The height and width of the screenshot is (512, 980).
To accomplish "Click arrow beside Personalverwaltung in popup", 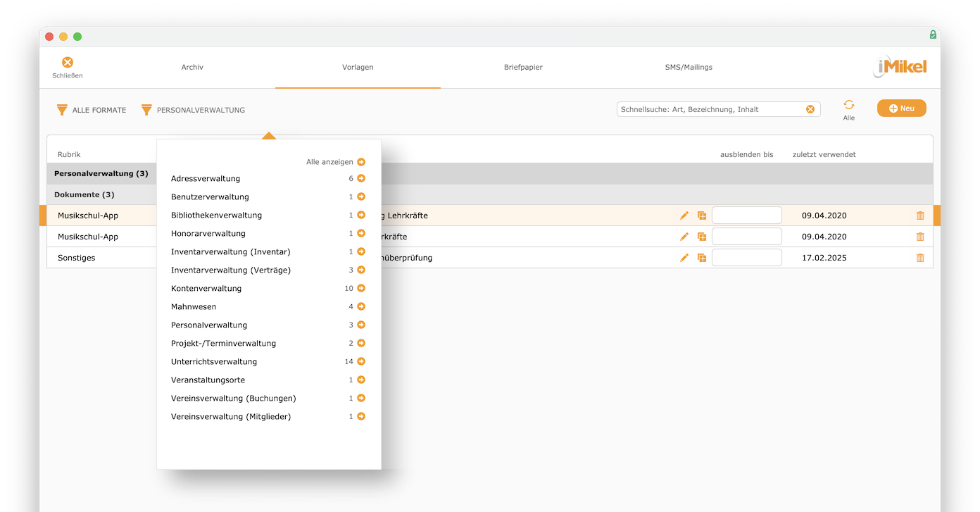I will click(x=361, y=325).
